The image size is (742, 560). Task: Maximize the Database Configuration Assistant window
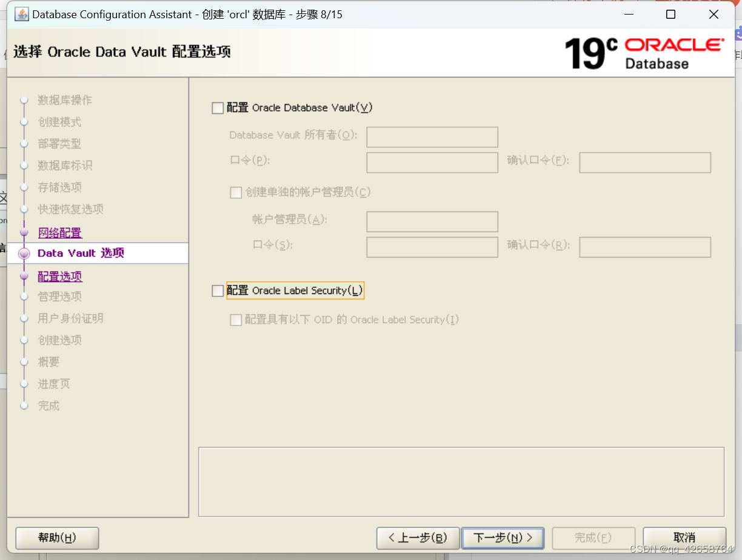[x=670, y=14]
